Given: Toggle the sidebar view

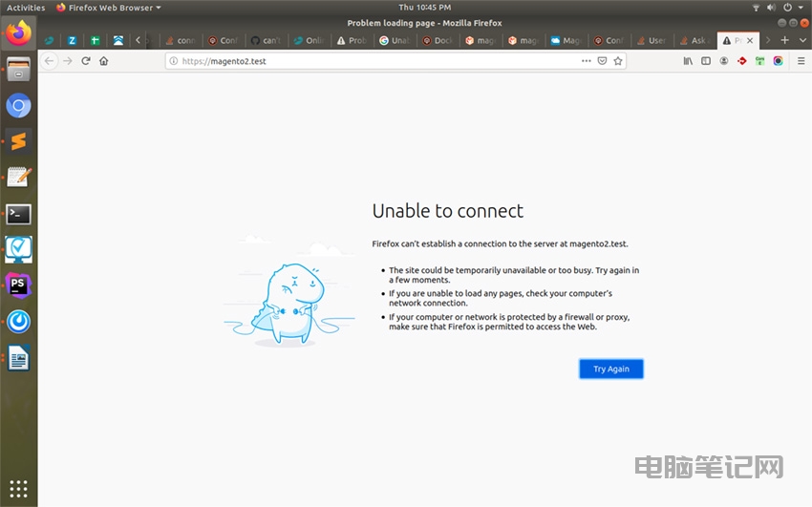Looking at the screenshot, I should (706, 61).
